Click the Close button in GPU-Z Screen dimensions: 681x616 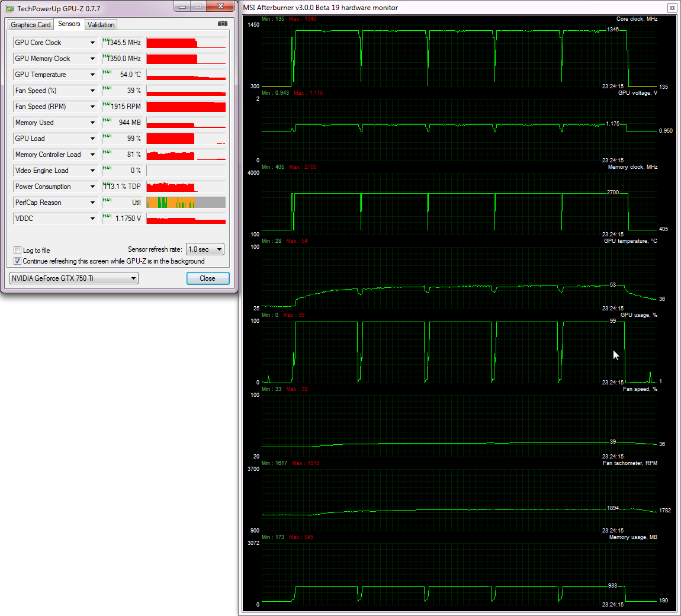pyautogui.click(x=208, y=278)
